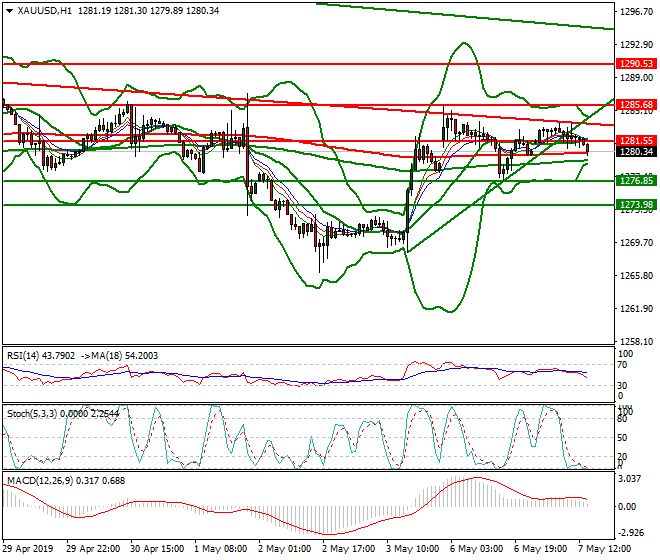Image resolution: width=660 pixels, height=560 pixels.
Task: Click the RSI(14) 43.7902 indicator label
Action: pos(41,356)
